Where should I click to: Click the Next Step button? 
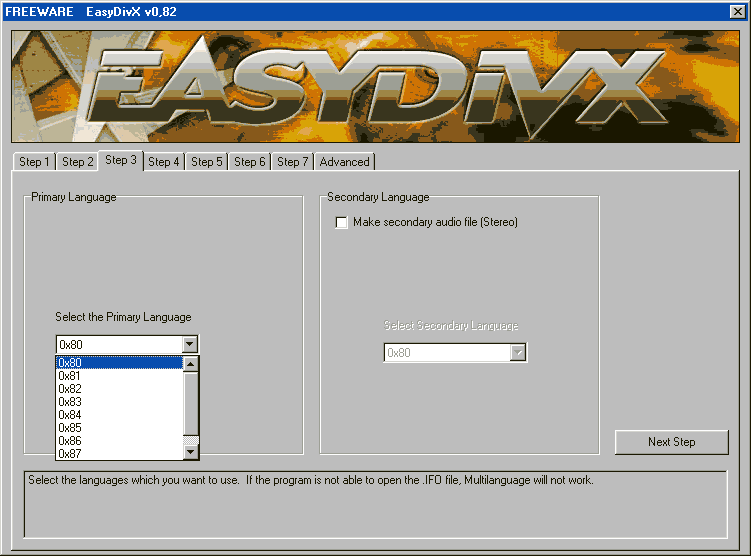(x=671, y=442)
